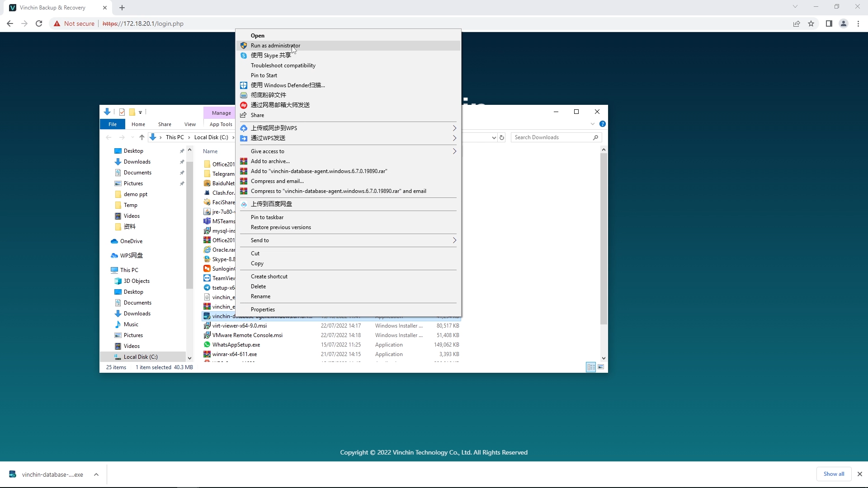Open a new browser tab
This screenshot has height=488, width=868.
click(122, 8)
